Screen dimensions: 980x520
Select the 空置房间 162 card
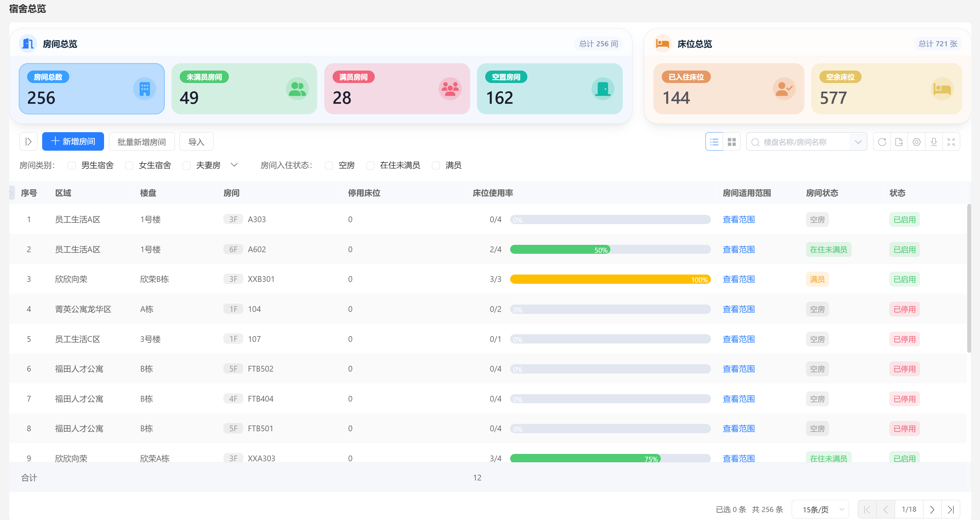[x=550, y=89]
